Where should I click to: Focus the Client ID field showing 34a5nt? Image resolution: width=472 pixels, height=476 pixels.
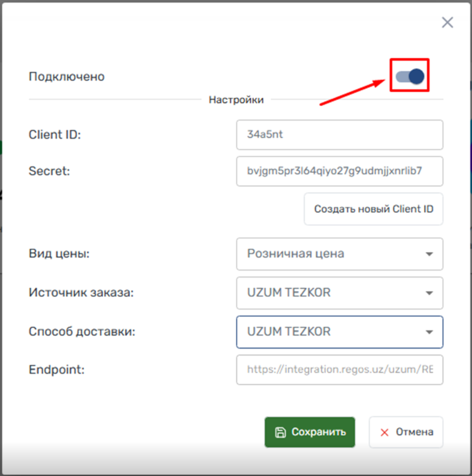click(x=340, y=135)
